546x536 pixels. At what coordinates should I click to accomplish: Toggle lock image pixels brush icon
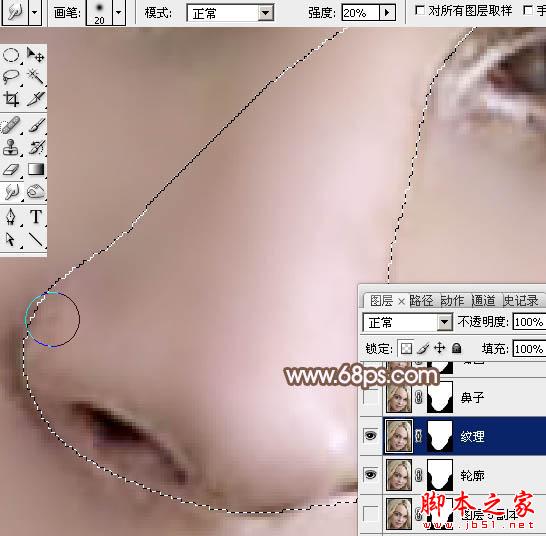[423, 348]
